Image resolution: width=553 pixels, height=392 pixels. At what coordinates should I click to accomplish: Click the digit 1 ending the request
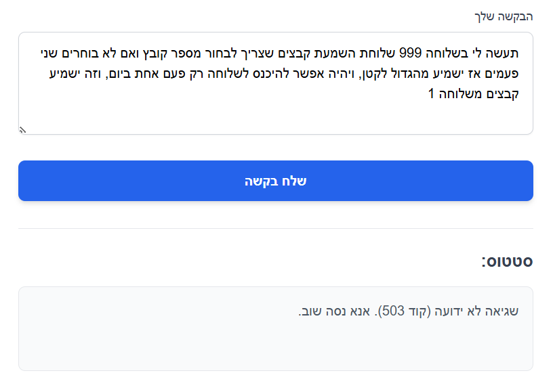[431, 93]
